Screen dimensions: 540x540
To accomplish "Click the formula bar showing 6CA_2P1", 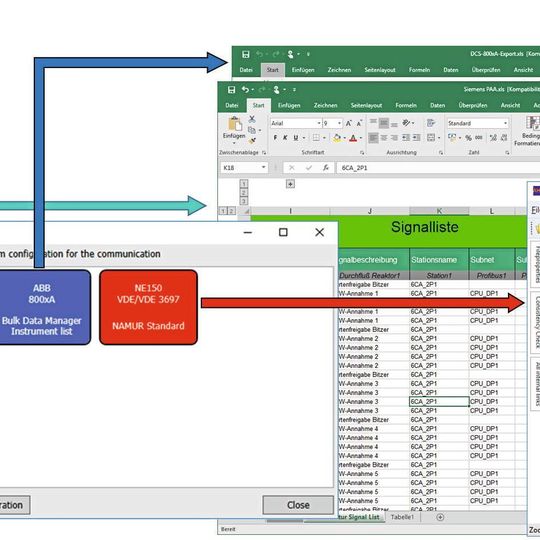I will [437, 168].
